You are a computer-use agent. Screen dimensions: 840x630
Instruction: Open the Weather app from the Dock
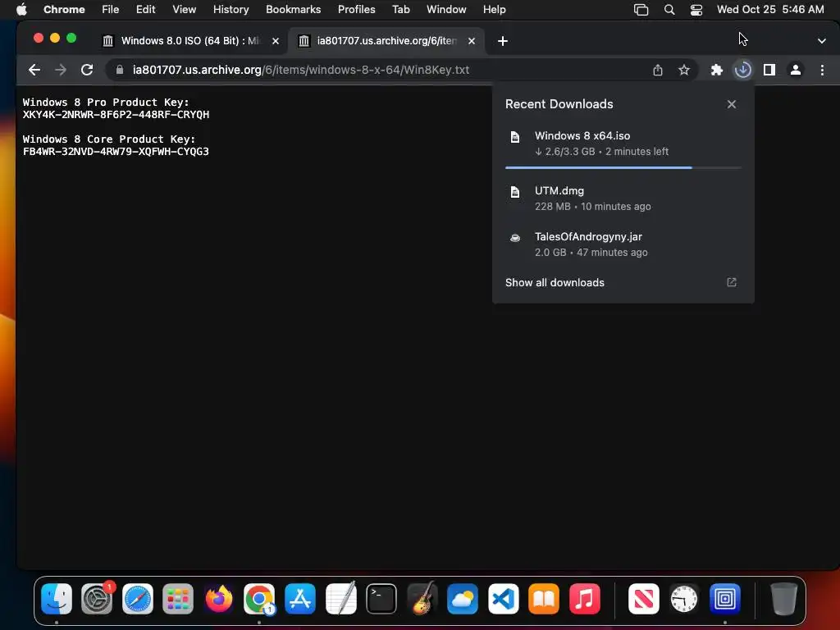463,599
